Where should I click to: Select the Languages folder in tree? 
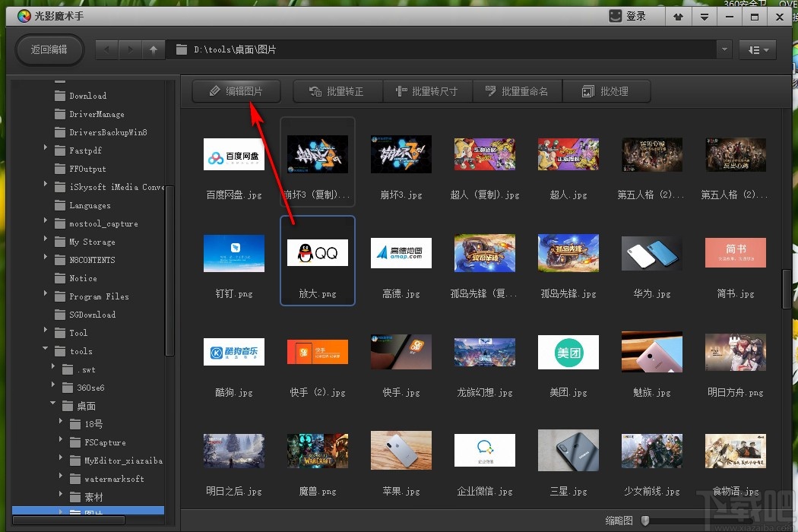point(83,205)
